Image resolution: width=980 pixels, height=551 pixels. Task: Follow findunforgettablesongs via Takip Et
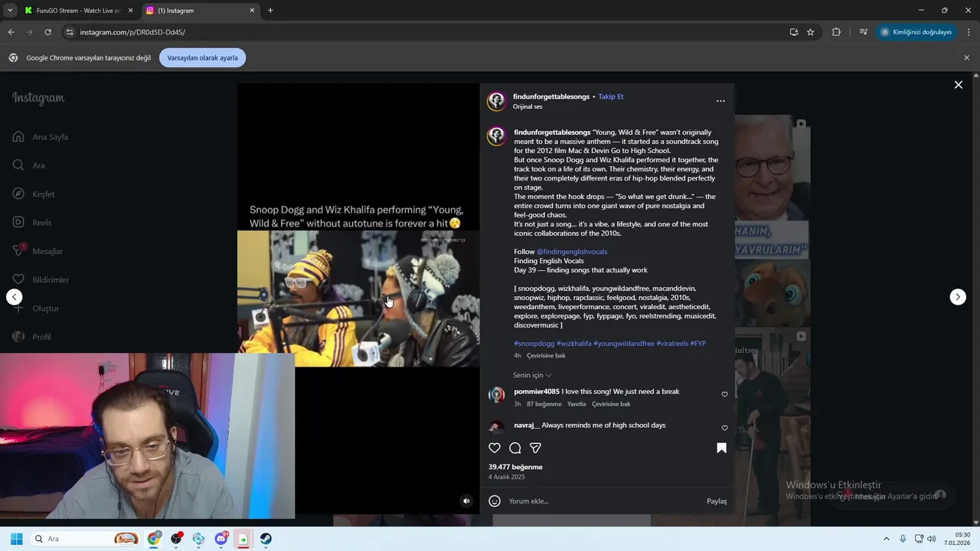pos(611,96)
